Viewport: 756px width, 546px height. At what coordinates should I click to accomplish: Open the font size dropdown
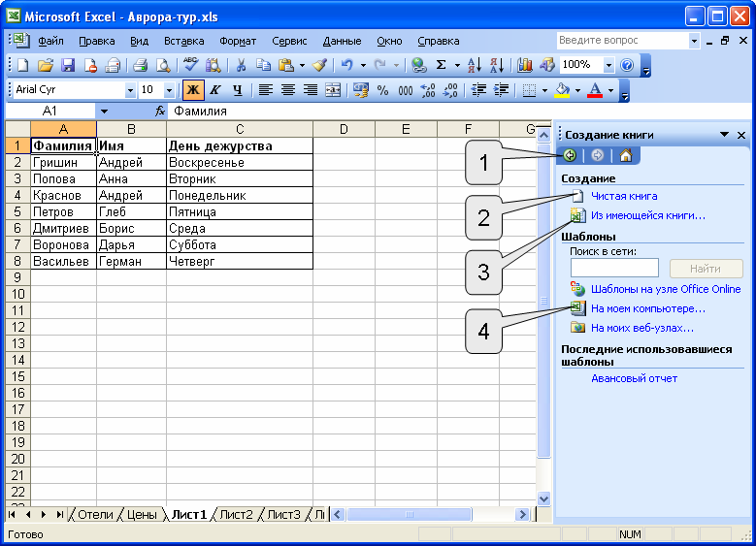tap(169, 90)
